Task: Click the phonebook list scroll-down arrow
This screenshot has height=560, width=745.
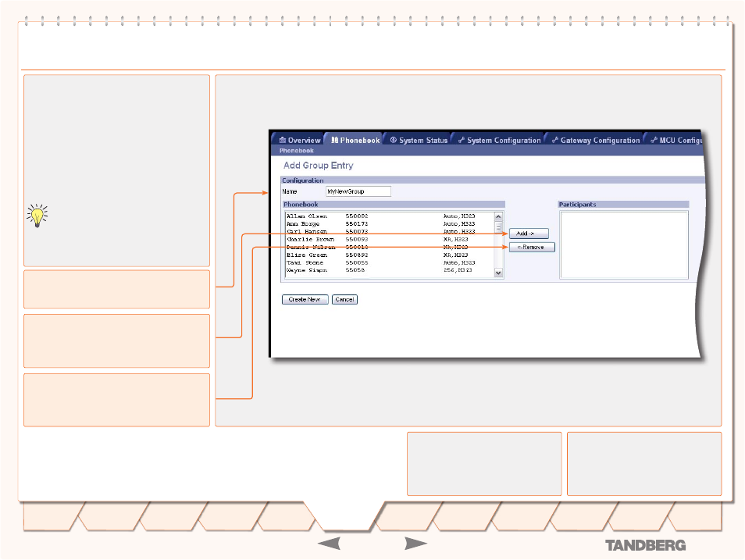Action: (498, 273)
